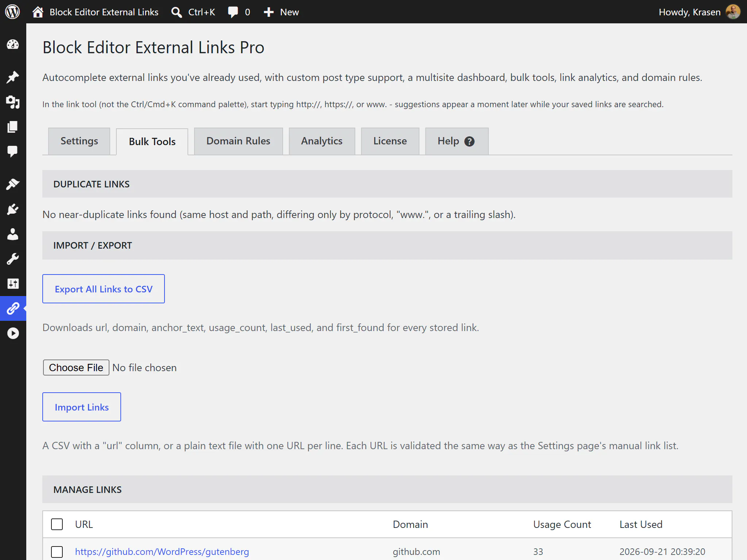Click the URL column header

(84, 524)
